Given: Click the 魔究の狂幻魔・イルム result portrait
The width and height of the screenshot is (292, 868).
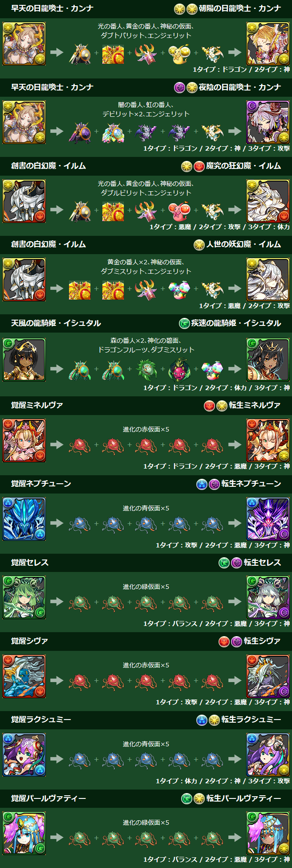Looking at the screenshot, I should 268,201.
